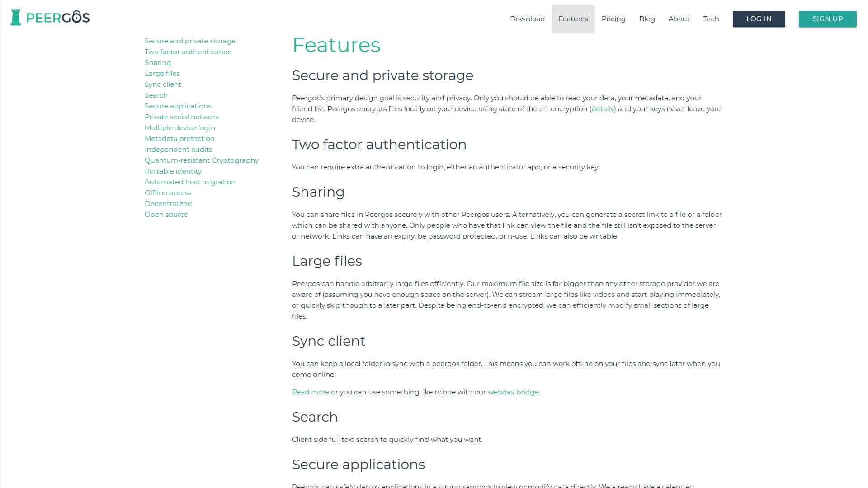Open the Blog page
868x488 pixels.
click(x=647, y=19)
